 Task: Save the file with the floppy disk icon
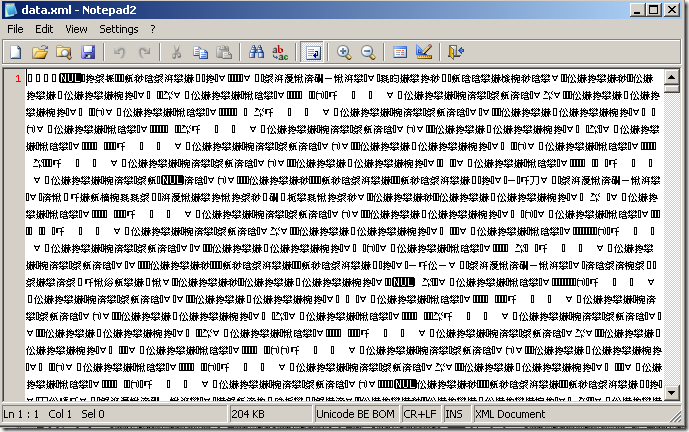tap(87, 52)
